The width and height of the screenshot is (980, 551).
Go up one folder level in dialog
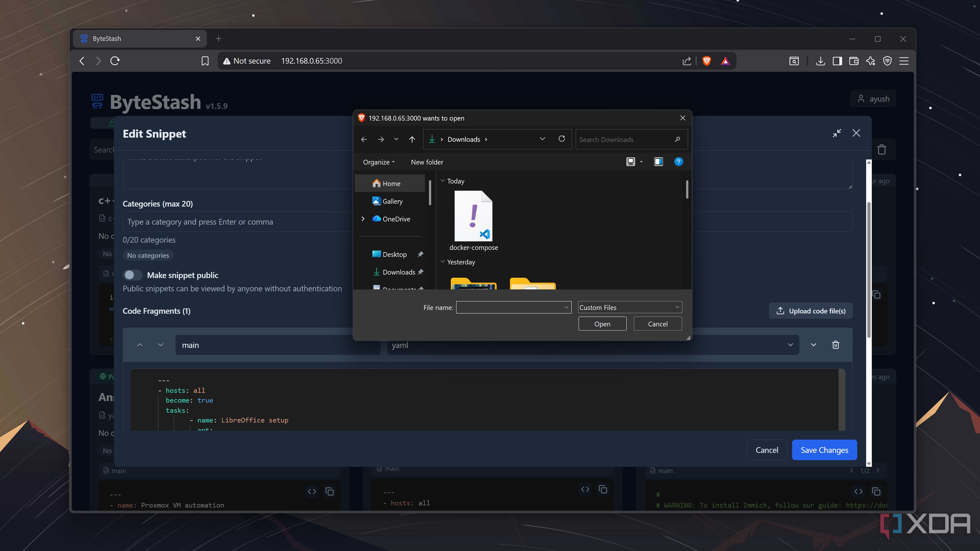point(412,140)
